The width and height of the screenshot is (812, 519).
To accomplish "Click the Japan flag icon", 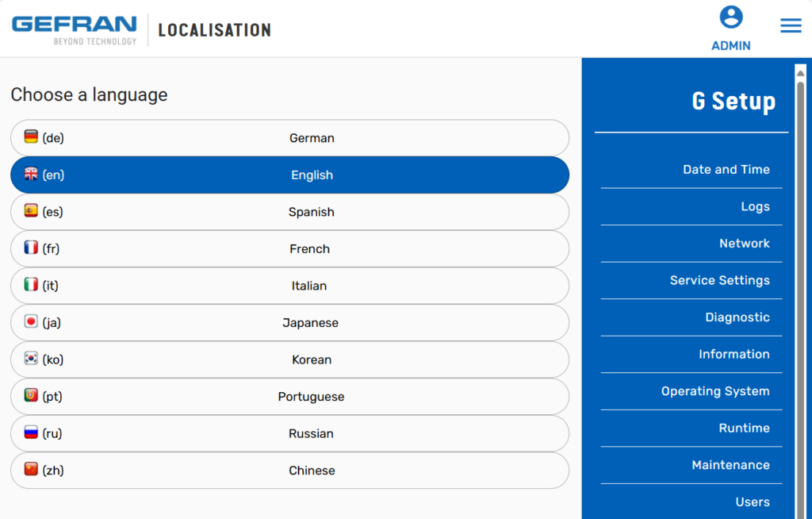I will pyautogui.click(x=31, y=321).
